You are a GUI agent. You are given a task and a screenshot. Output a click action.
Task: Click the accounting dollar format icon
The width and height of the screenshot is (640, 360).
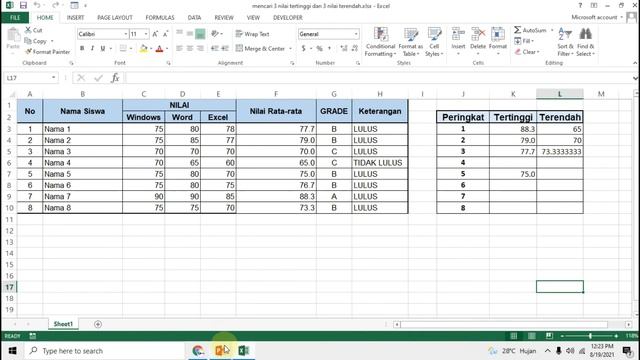(304, 49)
